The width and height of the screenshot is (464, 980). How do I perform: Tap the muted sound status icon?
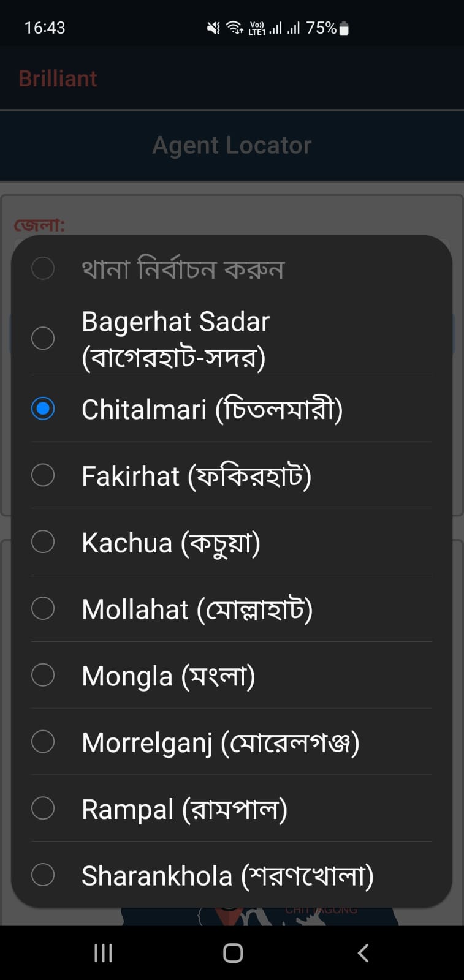pyautogui.click(x=213, y=28)
